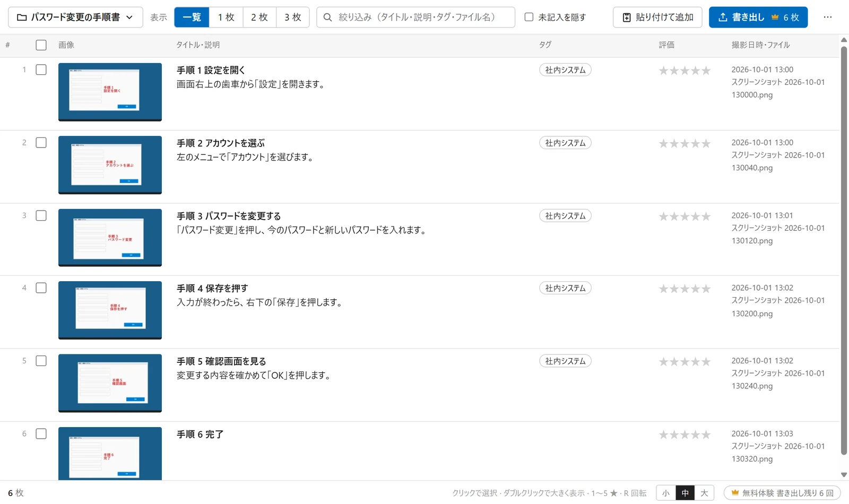Click file name 130320.png in row 6
This screenshot has height=504, width=849.
click(x=752, y=459)
